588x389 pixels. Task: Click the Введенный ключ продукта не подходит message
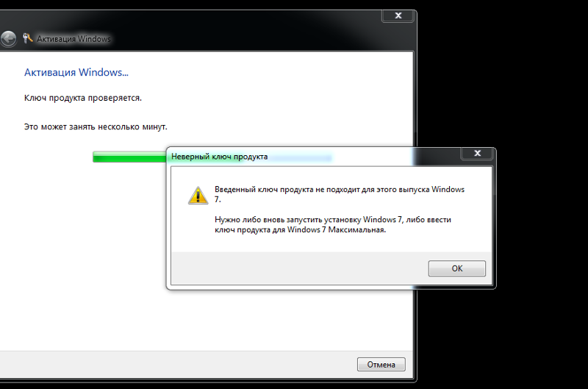tap(340, 194)
